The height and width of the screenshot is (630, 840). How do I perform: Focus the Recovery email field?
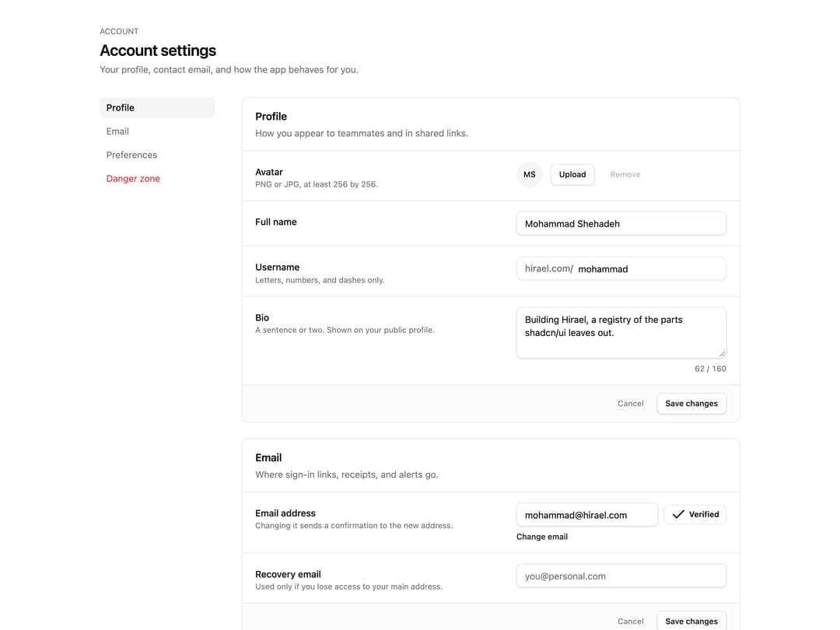[621, 576]
